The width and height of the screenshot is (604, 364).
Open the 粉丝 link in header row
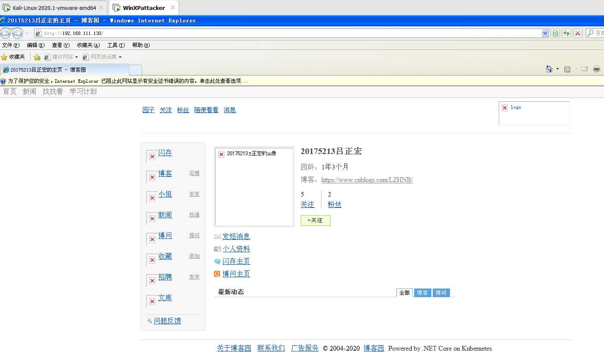click(x=183, y=110)
